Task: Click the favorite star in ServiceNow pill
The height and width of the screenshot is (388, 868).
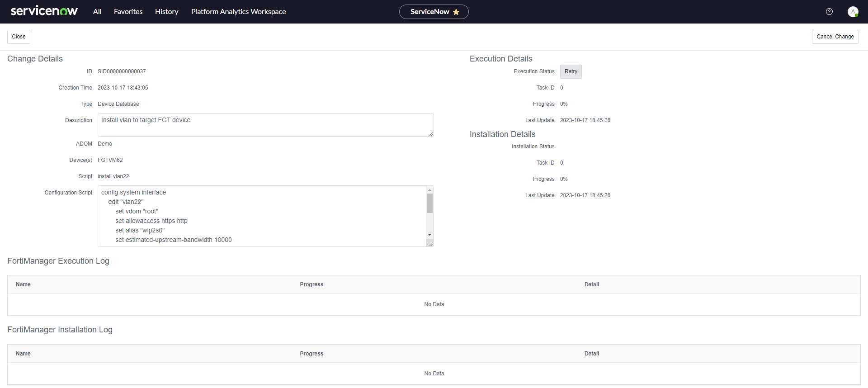Action: [456, 12]
